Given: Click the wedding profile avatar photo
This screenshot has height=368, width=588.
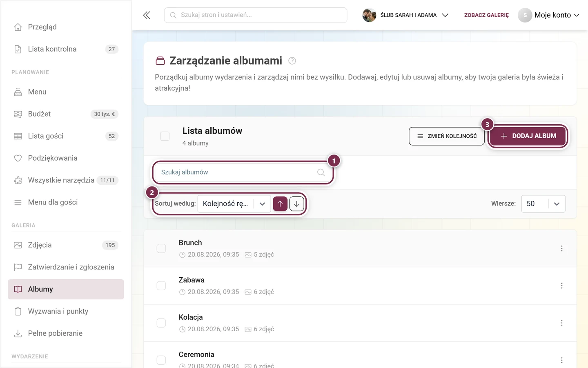Looking at the screenshot, I should pos(369,15).
